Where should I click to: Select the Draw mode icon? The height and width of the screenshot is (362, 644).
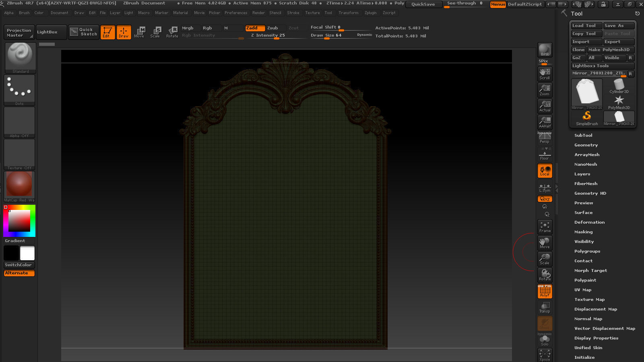pos(124,32)
